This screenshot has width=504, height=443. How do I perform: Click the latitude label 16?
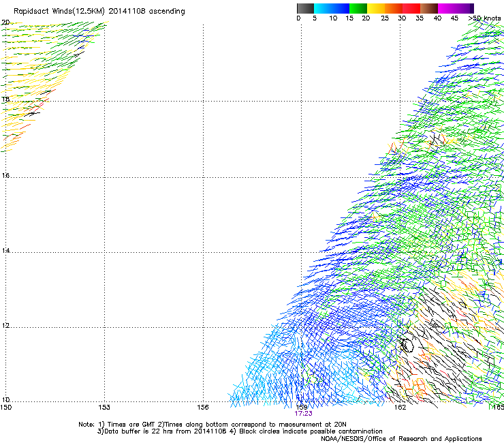[x=5, y=175]
